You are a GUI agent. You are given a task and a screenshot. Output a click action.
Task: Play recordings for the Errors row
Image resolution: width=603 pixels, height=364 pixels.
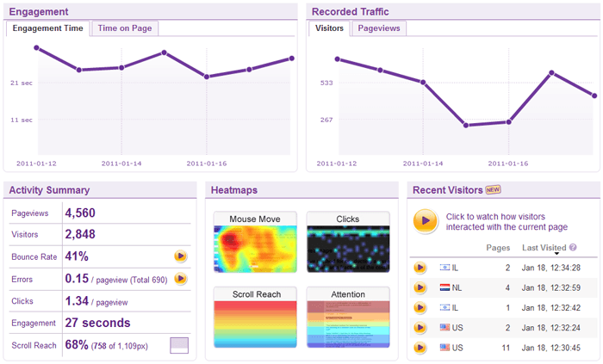[x=180, y=278]
